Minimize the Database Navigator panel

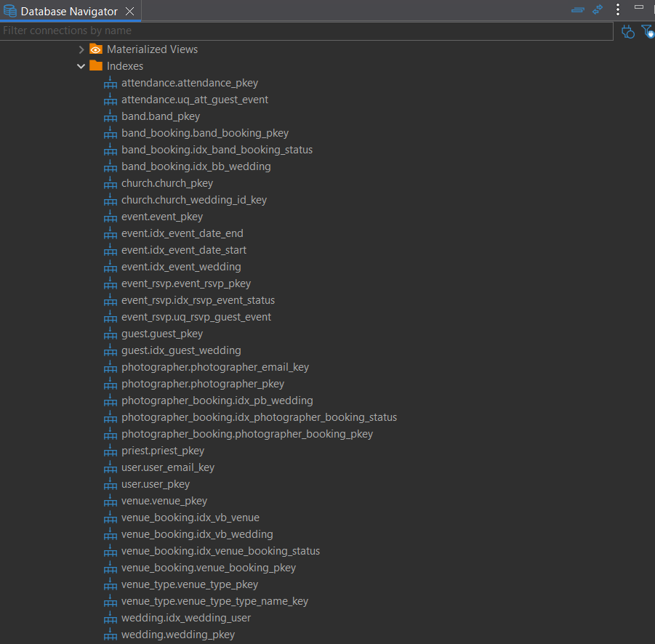639,7
